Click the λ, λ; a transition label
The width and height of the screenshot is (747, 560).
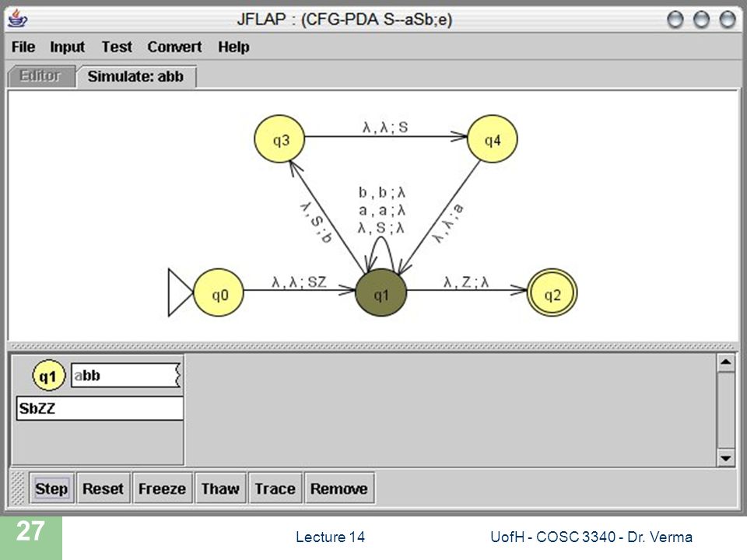click(x=447, y=223)
